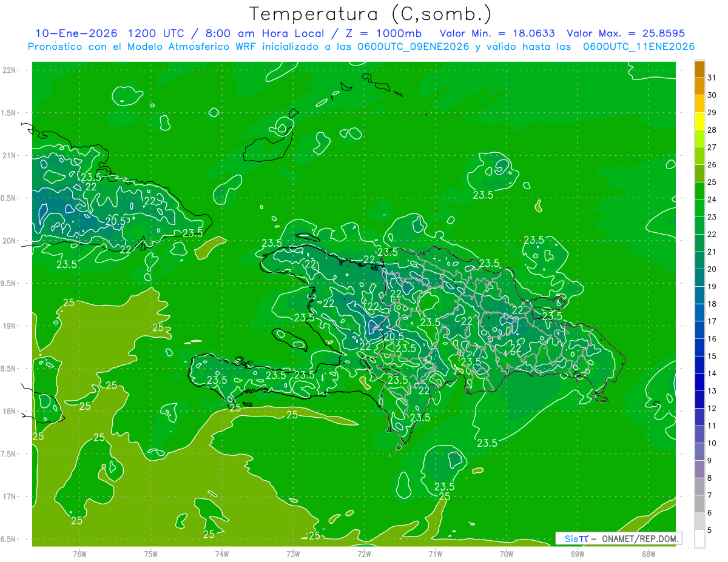
Task: Click the '18N' latitude axis label
Action: [10, 411]
